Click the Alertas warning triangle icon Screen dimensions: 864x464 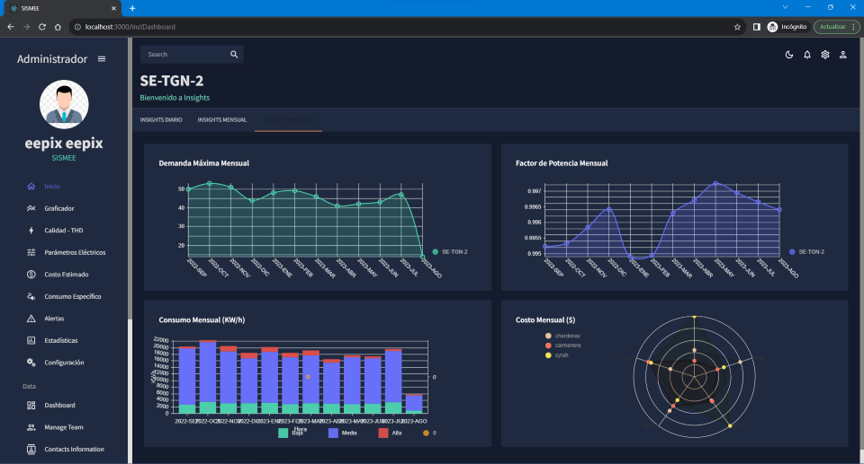tap(31, 318)
